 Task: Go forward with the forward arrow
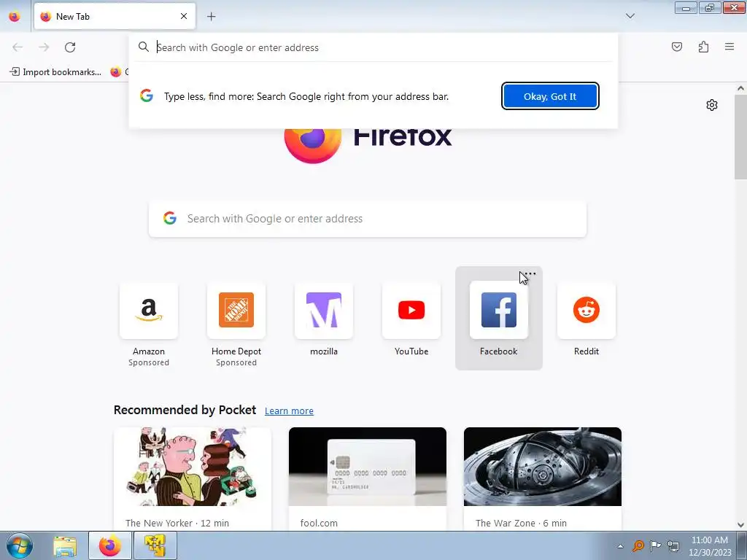[x=44, y=47]
